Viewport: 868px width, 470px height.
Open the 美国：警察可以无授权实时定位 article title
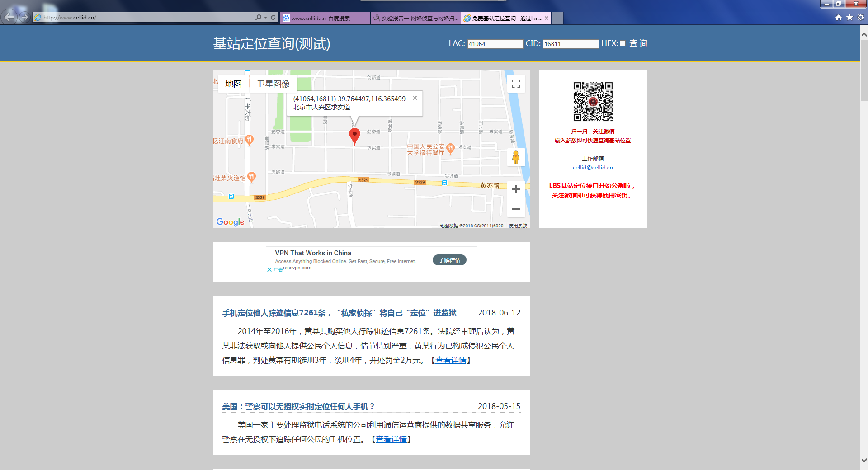tap(298, 406)
